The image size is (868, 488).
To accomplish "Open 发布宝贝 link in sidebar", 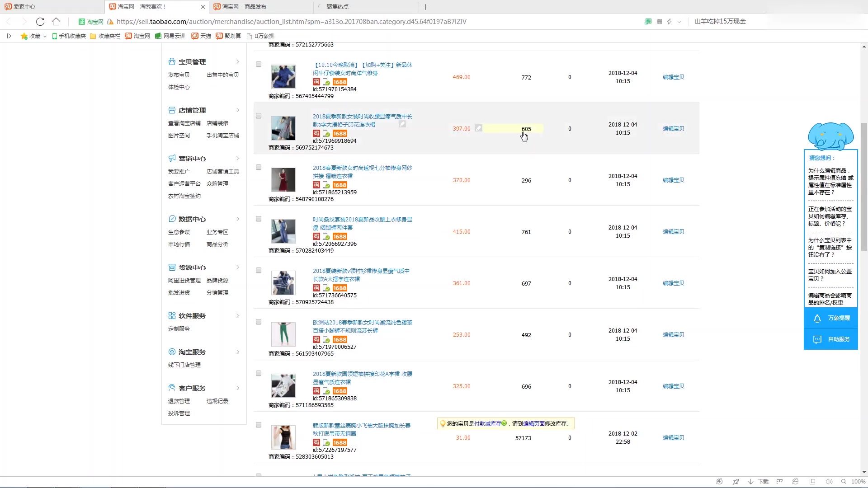I will click(x=179, y=75).
